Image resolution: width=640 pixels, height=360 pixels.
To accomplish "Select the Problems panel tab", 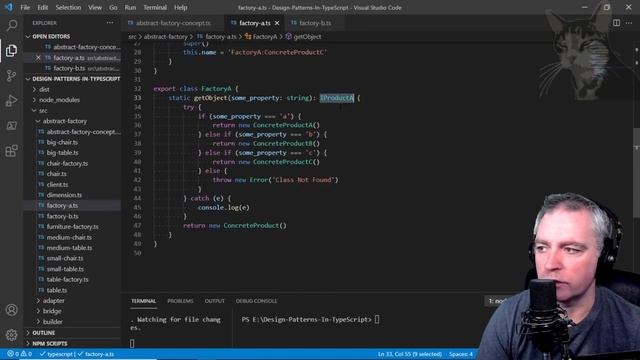I will 180,301.
